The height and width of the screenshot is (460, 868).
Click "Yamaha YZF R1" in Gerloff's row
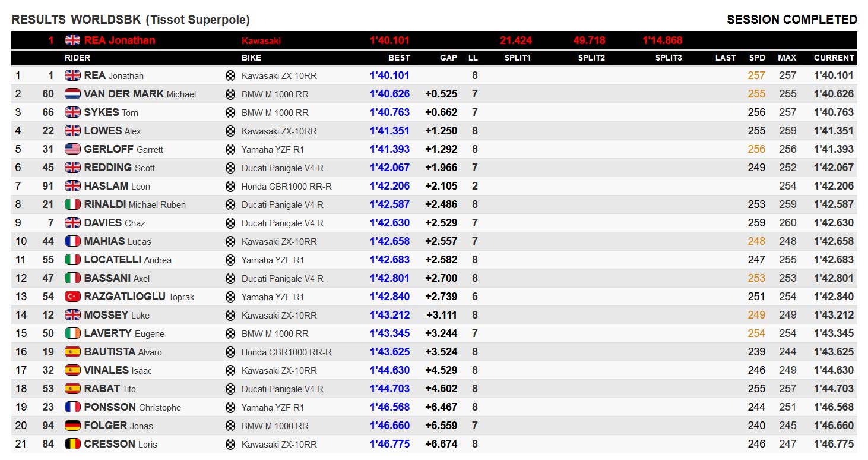tap(273, 150)
